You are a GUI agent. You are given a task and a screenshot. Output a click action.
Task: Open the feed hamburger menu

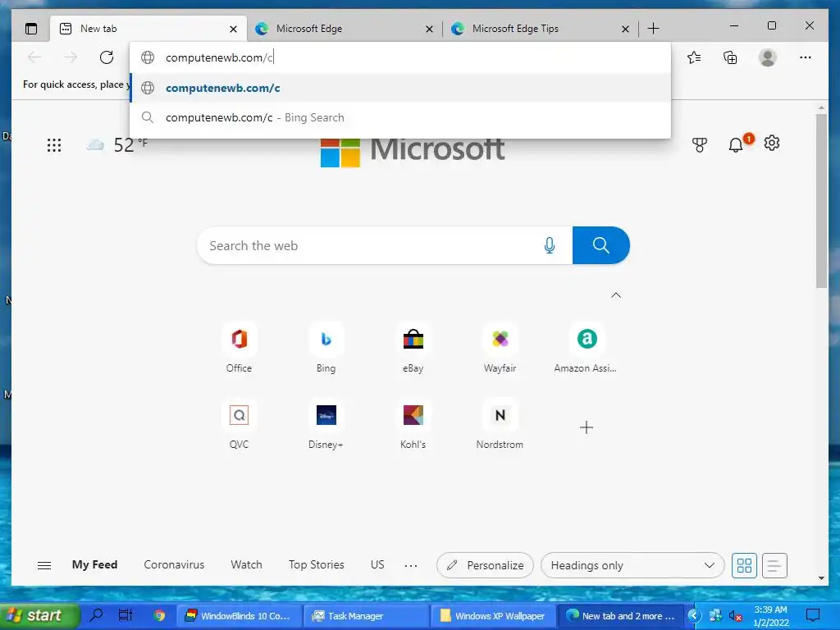coord(44,565)
